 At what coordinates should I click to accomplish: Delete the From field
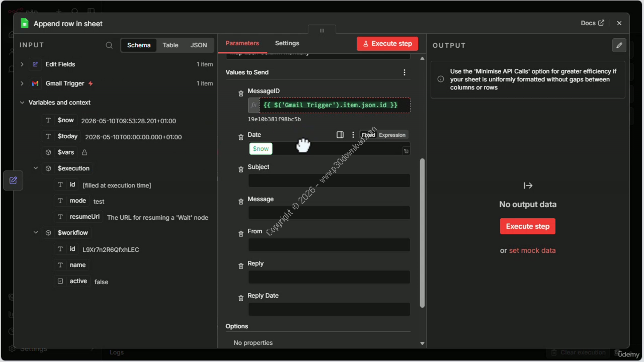tap(241, 234)
